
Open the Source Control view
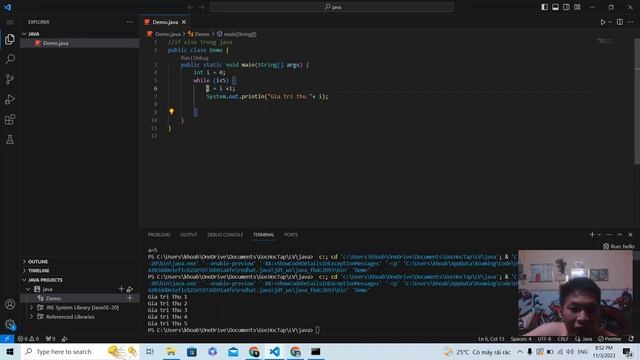[x=10, y=79]
